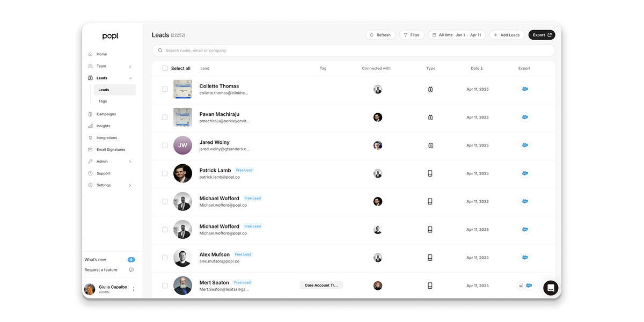Viewport: 644px width, 322px height.
Task: Switch to the Tags section
Action: 103,101
